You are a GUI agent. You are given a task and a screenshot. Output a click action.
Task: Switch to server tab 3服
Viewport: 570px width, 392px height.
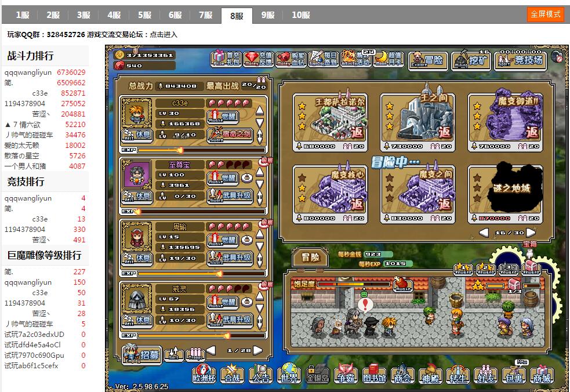(83, 15)
